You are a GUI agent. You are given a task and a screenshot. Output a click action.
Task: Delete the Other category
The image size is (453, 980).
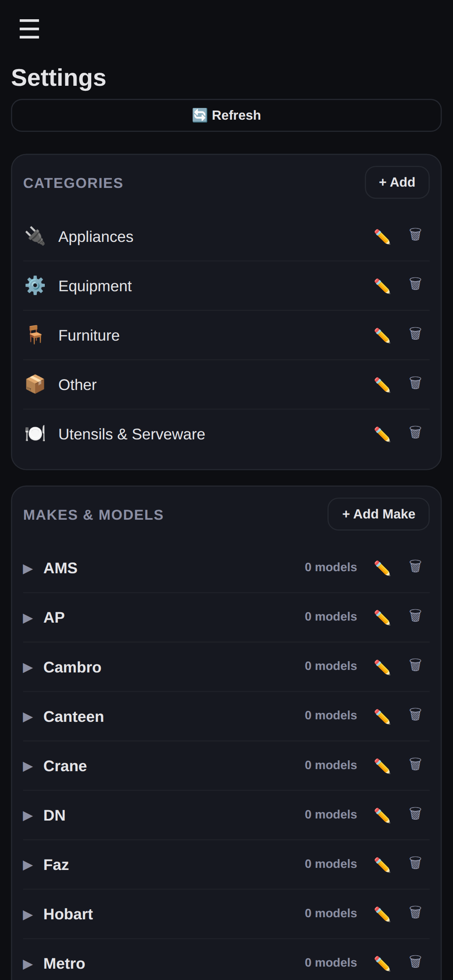pos(415,383)
